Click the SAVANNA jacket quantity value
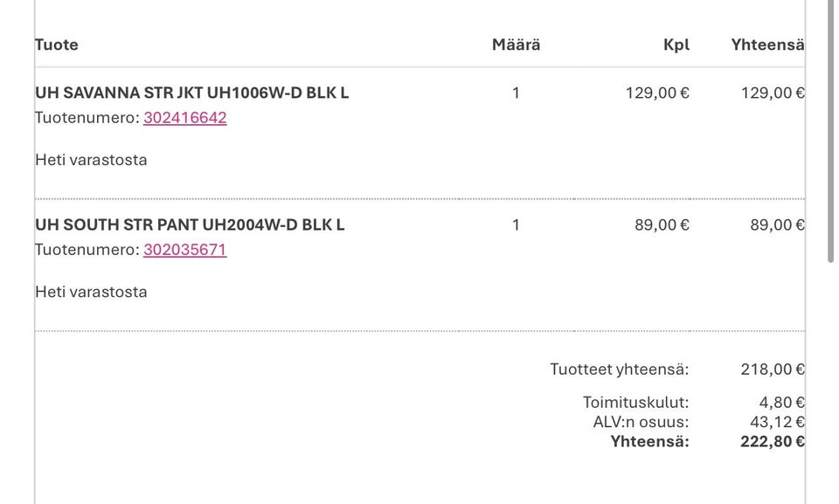Image resolution: width=839 pixels, height=504 pixels. point(516,93)
